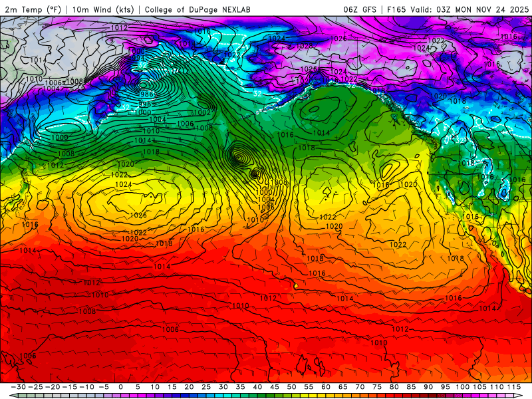Image resolution: width=532 pixels, height=399 pixels.
Task: Choose the 90 value on the temperature legend
Action: coord(428,387)
